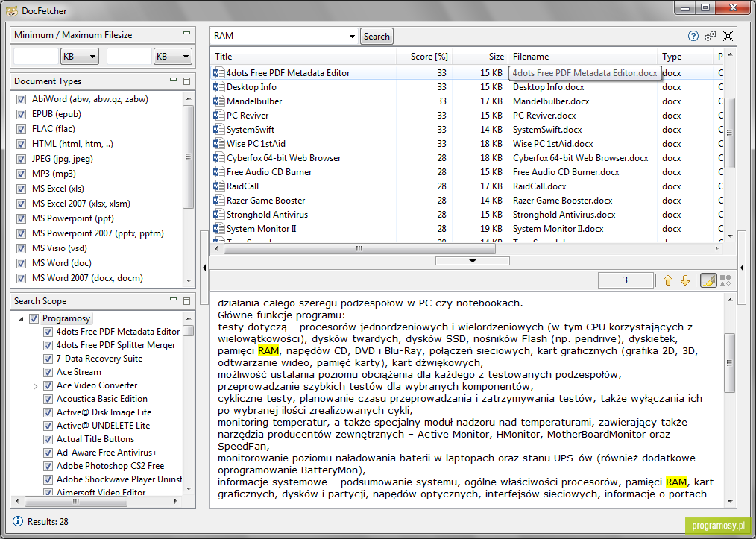Open the help manual icon
The image size is (756, 539).
pyautogui.click(x=693, y=36)
